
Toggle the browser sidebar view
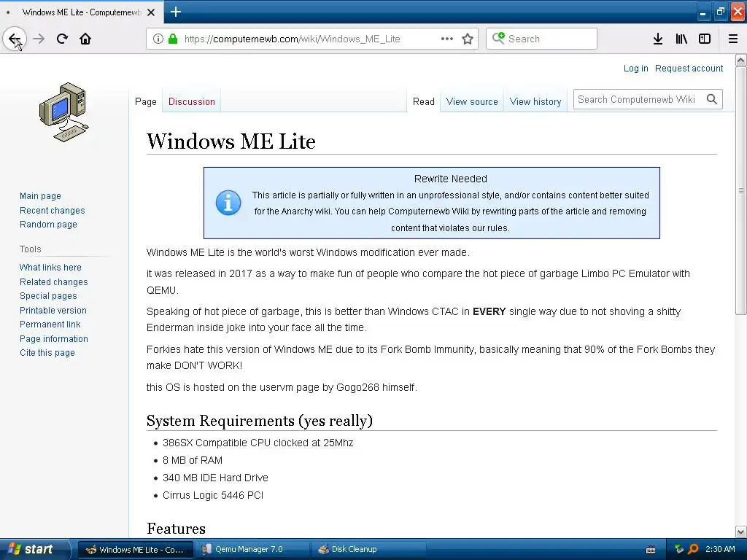(x=705, y=39)
